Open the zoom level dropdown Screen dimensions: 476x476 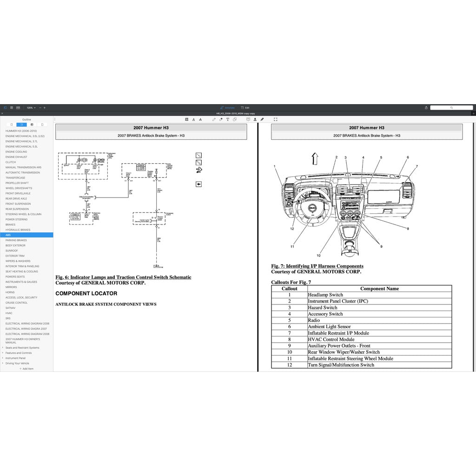[30, 107]
